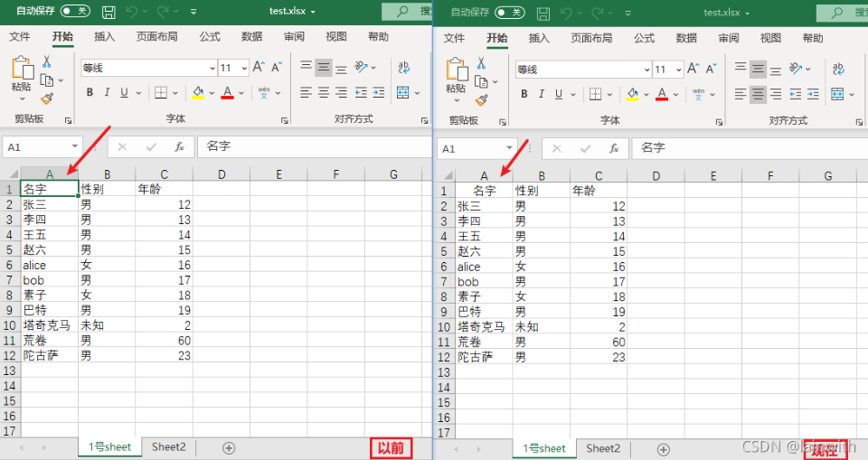Decrease font size in left window
The image size is (868, 460).
[277, 68]
